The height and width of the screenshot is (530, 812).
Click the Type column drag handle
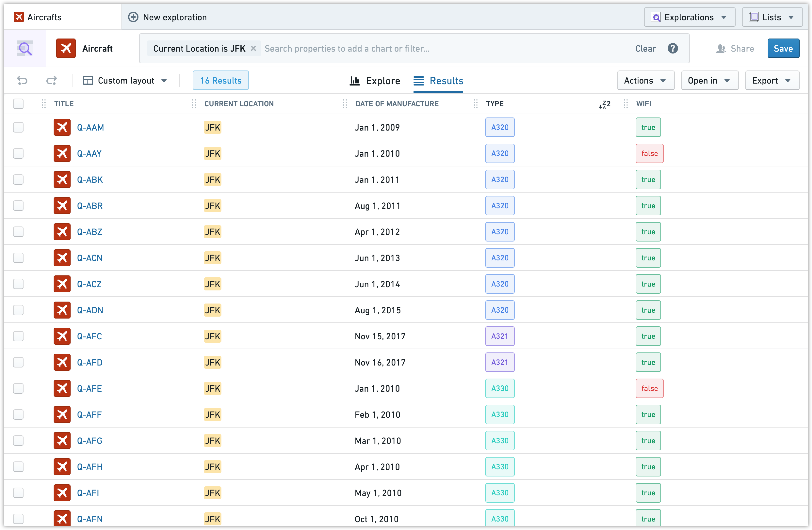[476, 104]
